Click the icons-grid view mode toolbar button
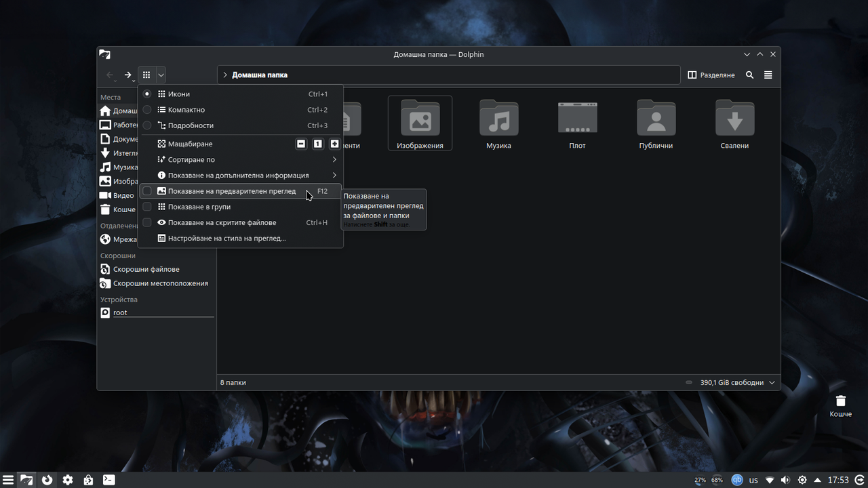 [146, 75]
